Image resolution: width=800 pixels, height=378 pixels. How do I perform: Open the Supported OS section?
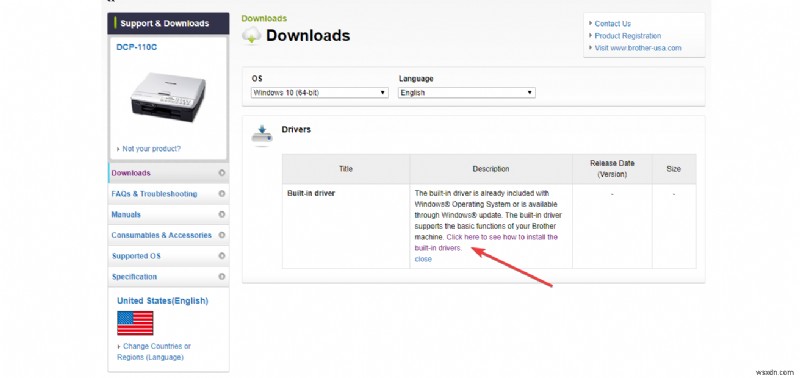coord(168,256)
